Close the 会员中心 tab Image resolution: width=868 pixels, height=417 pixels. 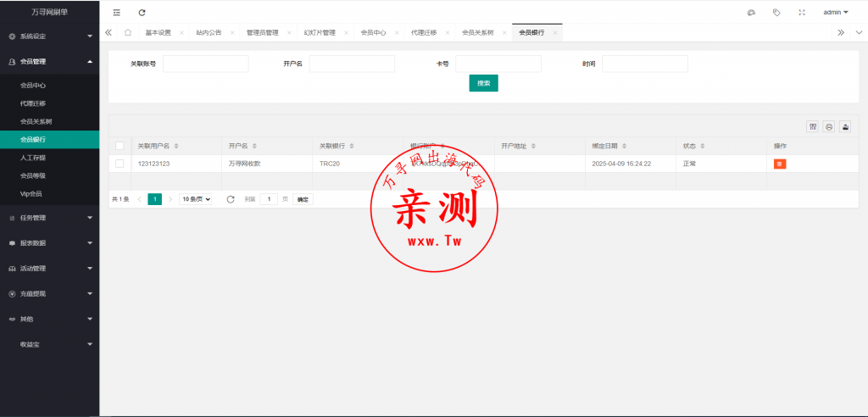coord(397,33)
